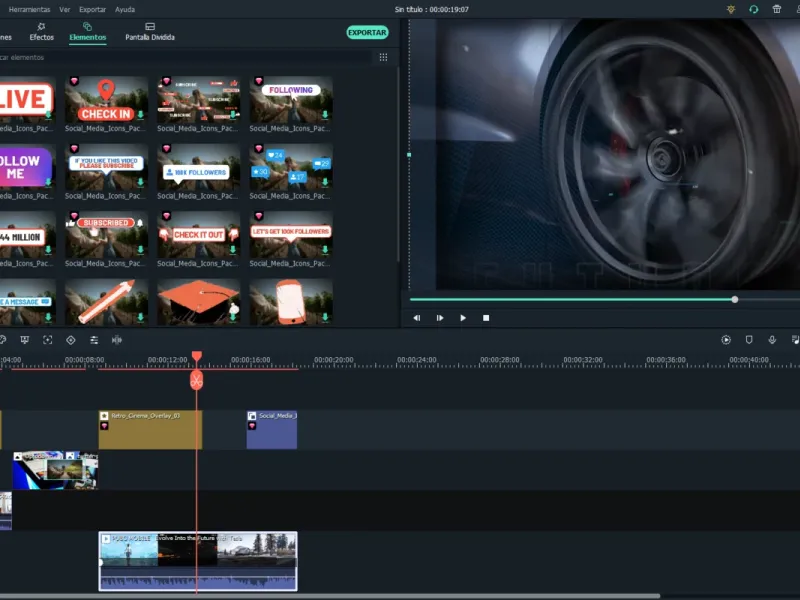Select the CHECK IN element thumbnail

(x=106, y=100)
